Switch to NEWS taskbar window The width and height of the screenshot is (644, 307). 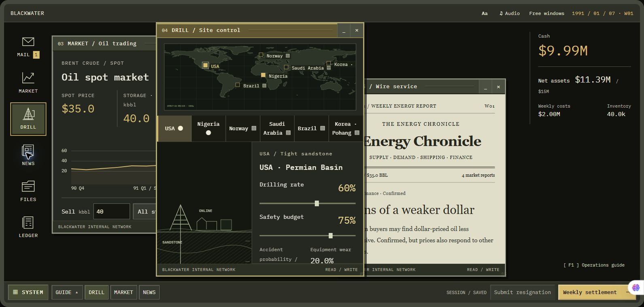coord(149,292)
